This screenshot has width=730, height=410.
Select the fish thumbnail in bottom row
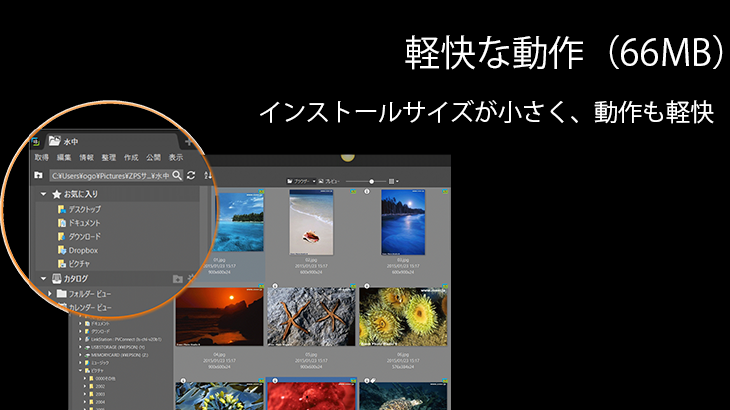[x=403, y=396]
